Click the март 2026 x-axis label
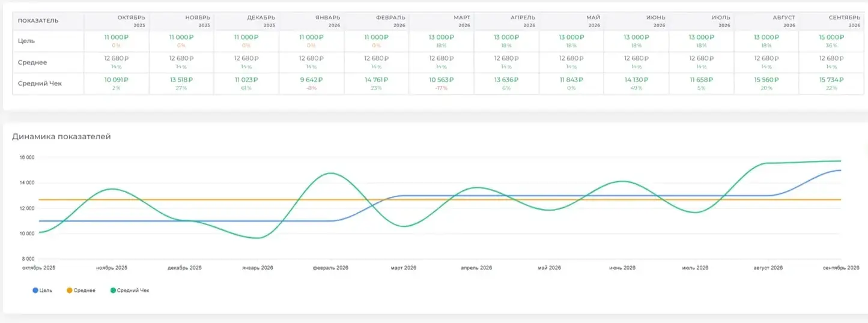 [x=404, y=268]
